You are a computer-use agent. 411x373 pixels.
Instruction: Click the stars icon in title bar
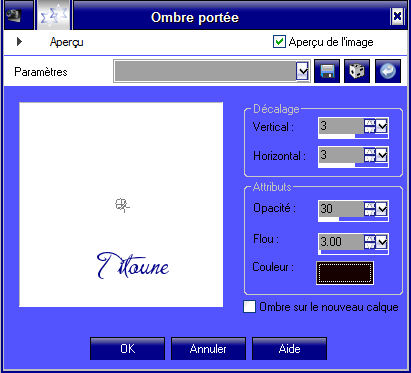tap(53, 15)
